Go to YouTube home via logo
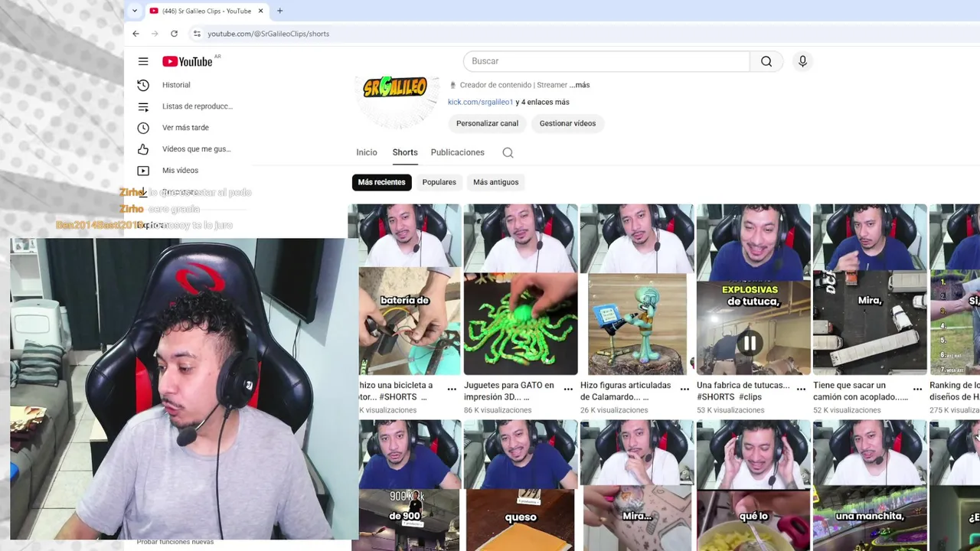 tap(187, 61)
